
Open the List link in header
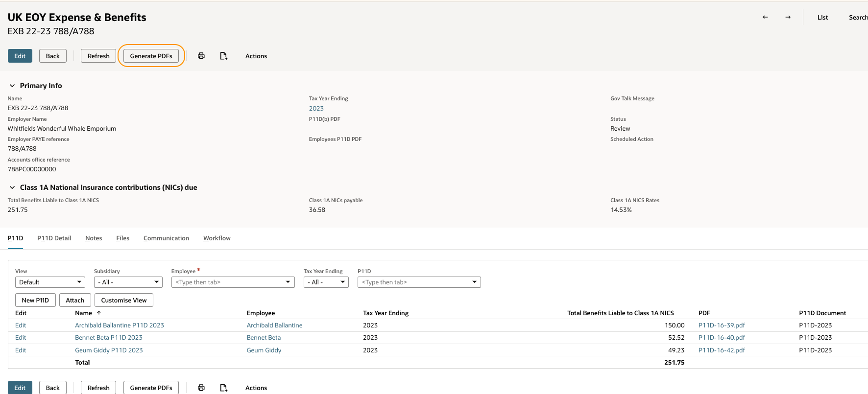822,18
